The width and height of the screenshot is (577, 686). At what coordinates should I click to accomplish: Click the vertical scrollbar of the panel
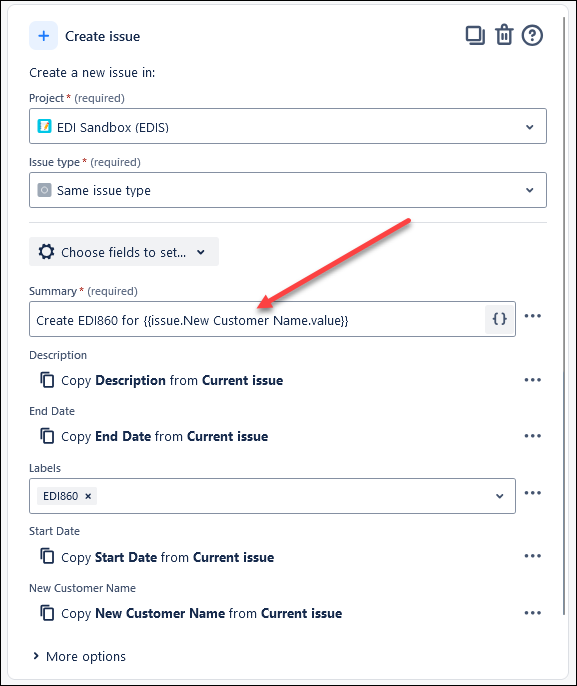[564, 315]
